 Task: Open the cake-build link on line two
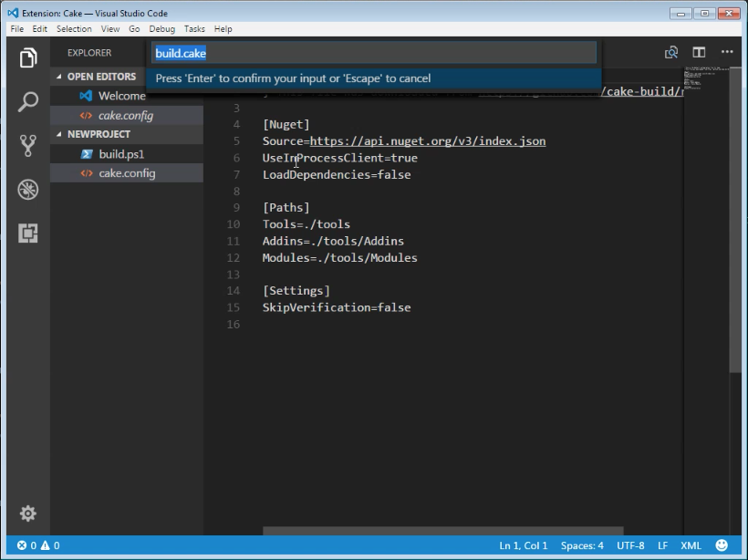coord(642,91)
